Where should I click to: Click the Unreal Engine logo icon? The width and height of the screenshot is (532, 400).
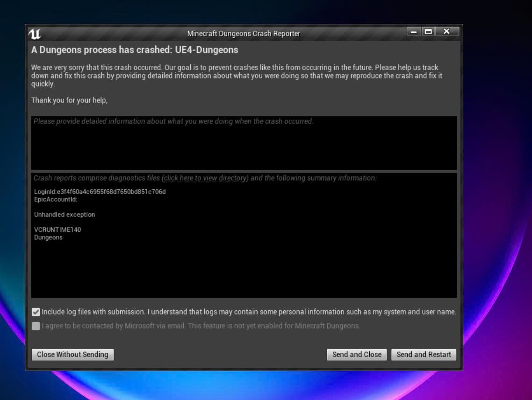[x=35, y=34]
